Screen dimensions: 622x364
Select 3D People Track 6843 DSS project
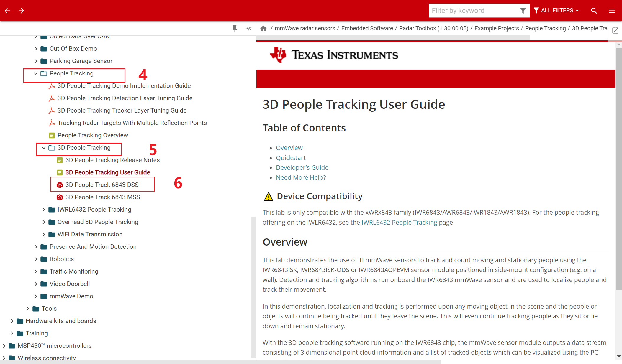102,185
